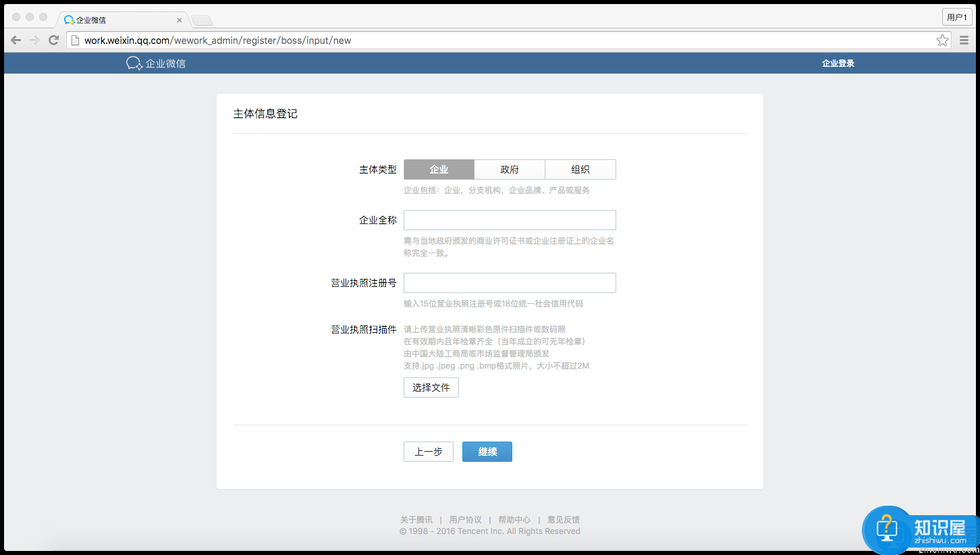The height and width of the screenshot is (555, 980).
Task: Click 选择文件 to upload license scan
Action: click(x=431, y=388)
